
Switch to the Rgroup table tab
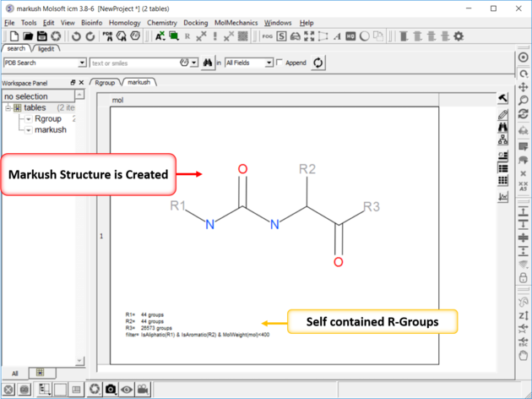[105, 83]
